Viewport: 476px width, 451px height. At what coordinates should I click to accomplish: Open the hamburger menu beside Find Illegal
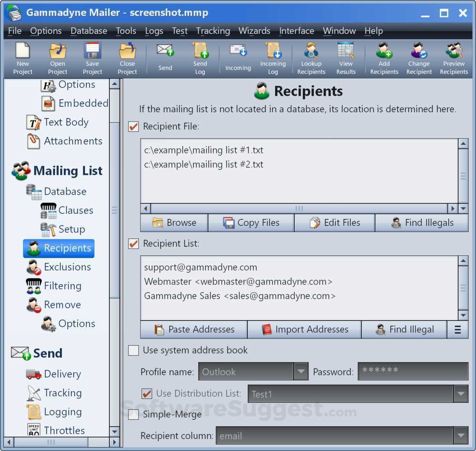coord(458,330)
